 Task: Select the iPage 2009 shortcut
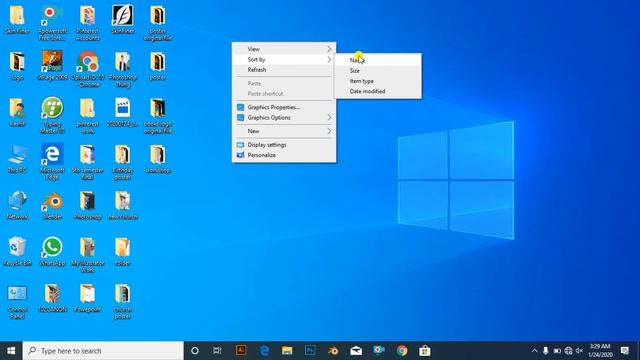(52, 65)
